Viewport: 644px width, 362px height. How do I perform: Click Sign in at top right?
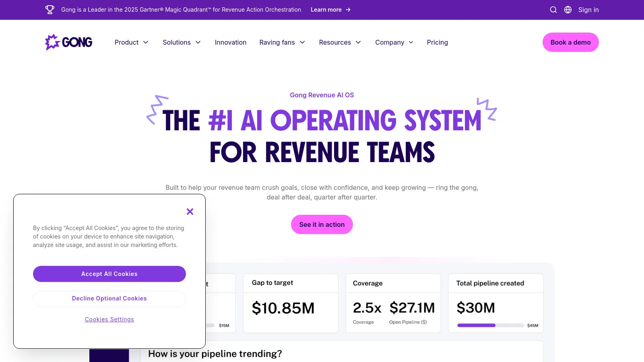pyautogui.click(x=588, y=10)
